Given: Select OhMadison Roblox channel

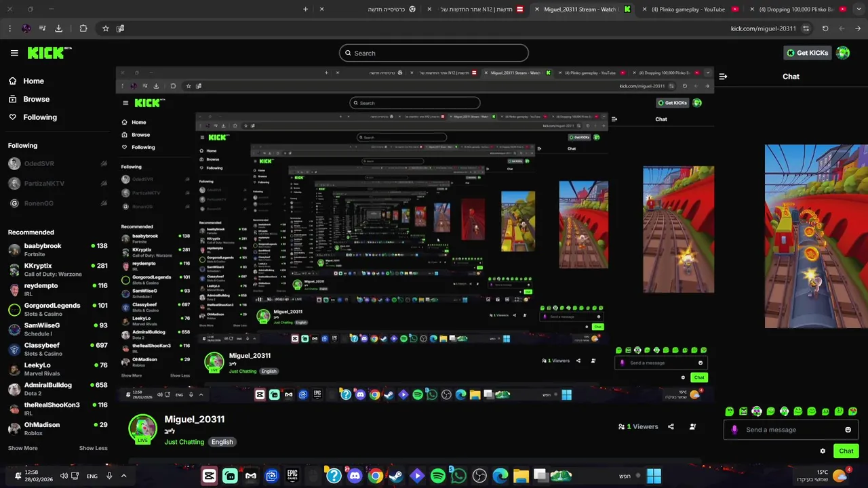Looking at the screenshot, I should click(x=58, y=428).
